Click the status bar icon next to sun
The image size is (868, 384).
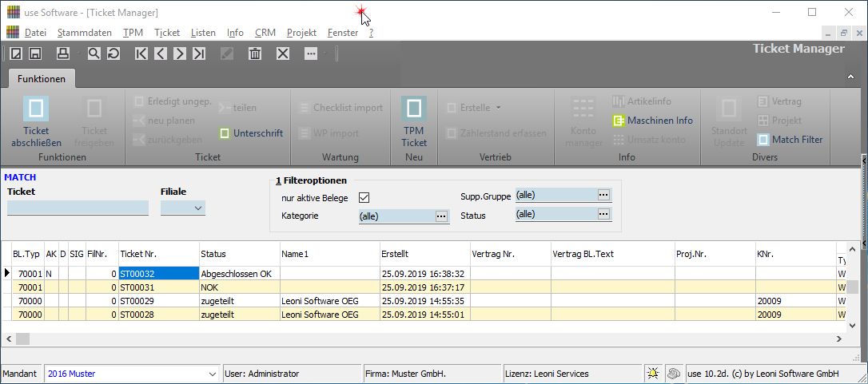pos(673,374)
